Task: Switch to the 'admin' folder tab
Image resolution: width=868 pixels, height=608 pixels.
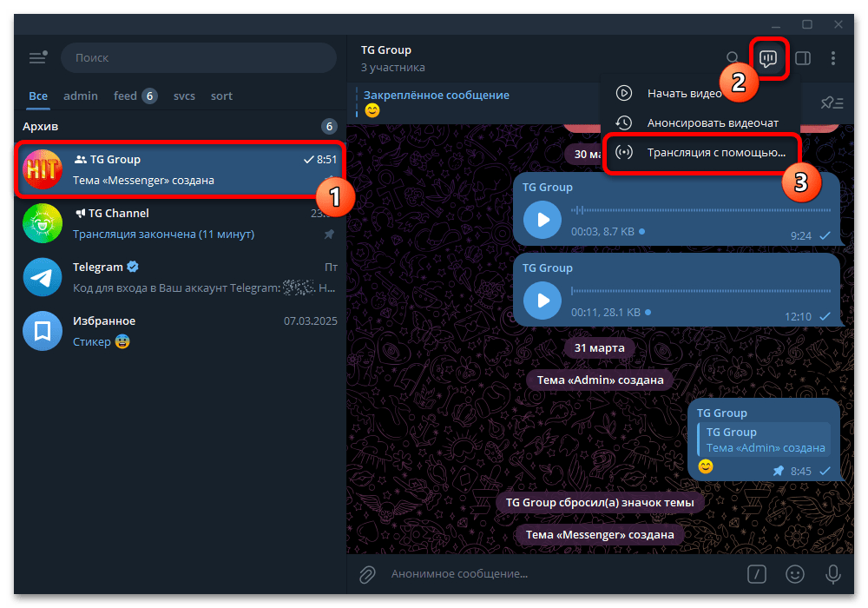Action: pyautogui.click(x=81, y=96)
